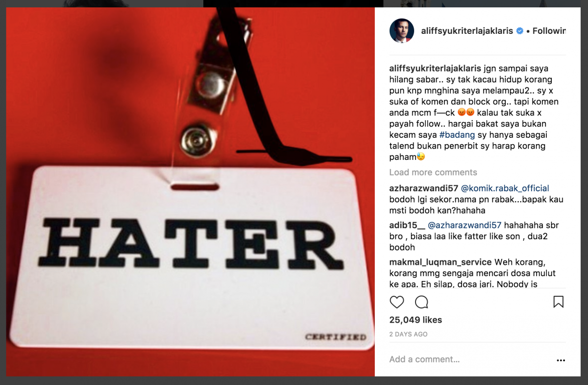Click the HATER badge photo
The image size is (588, 385).
click(x=191, y=192)
